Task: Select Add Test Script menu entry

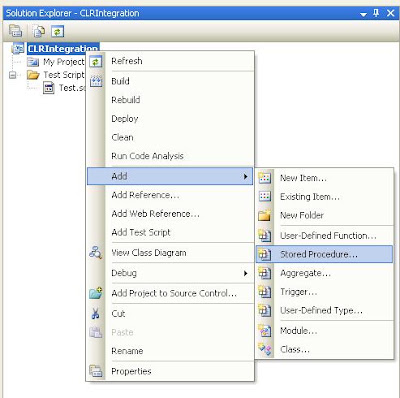Action: click(x=170, y=232)
